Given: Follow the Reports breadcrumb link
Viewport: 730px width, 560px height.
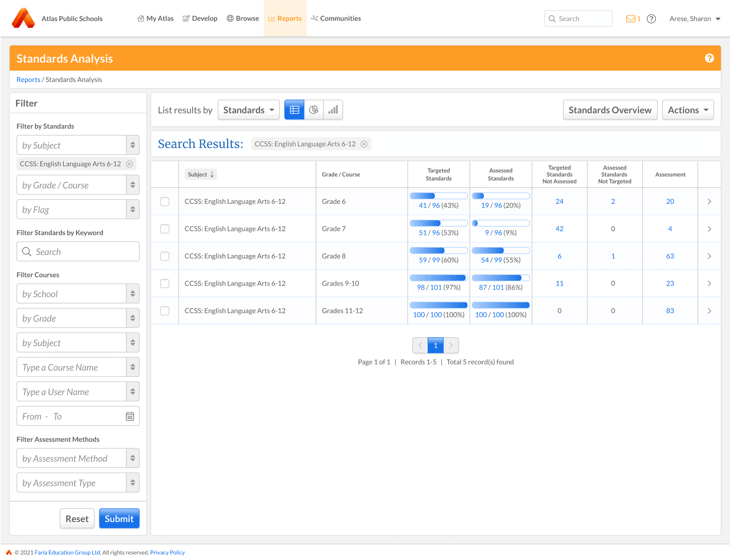Looking at the screenshot, I should (28, 80).
